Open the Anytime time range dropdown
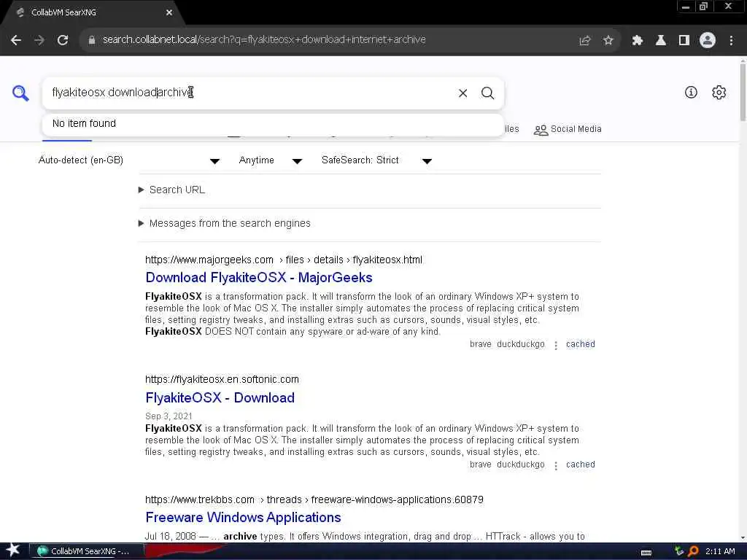The image size is (747, 560). click(x=270, y=160)
